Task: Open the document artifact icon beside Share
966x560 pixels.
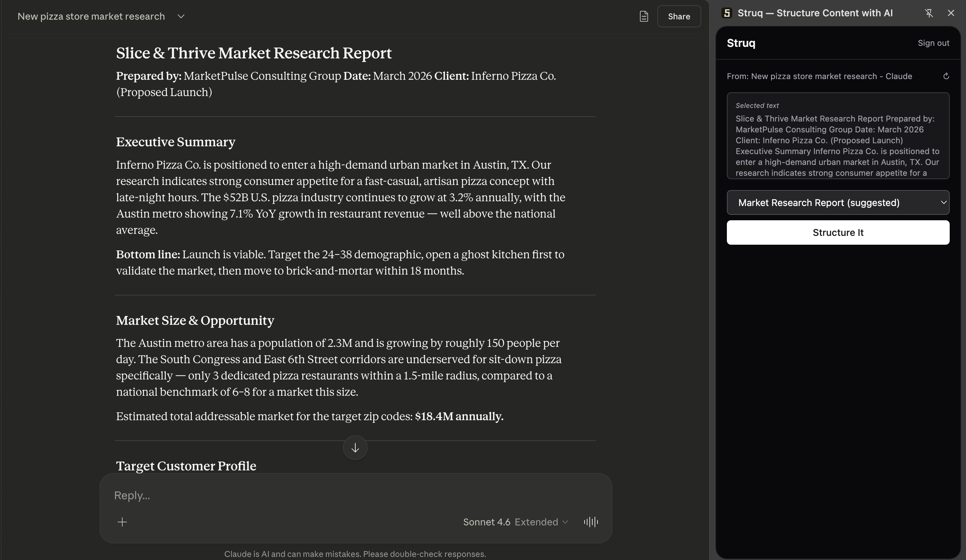Action: pos(644,16)
